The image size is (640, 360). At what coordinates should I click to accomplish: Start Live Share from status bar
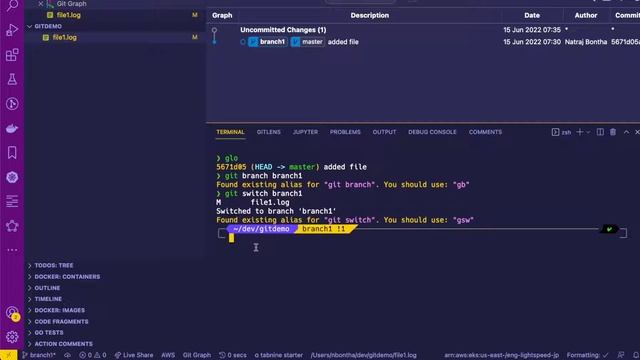[x=133, y=355]
